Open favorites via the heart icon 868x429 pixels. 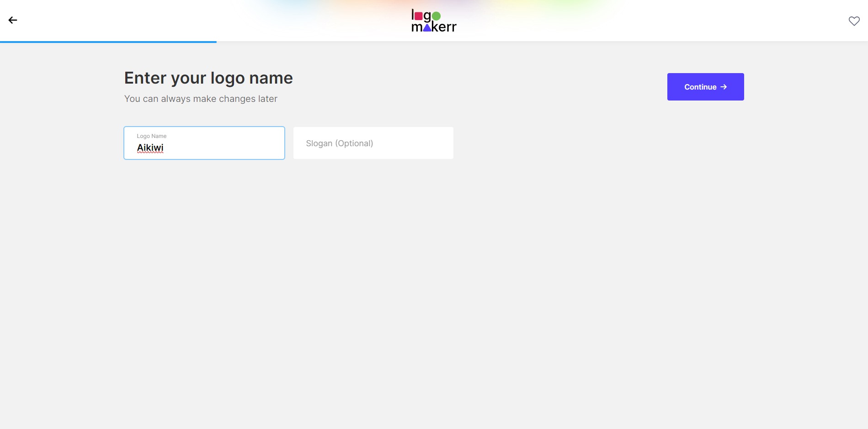[854, 21]
